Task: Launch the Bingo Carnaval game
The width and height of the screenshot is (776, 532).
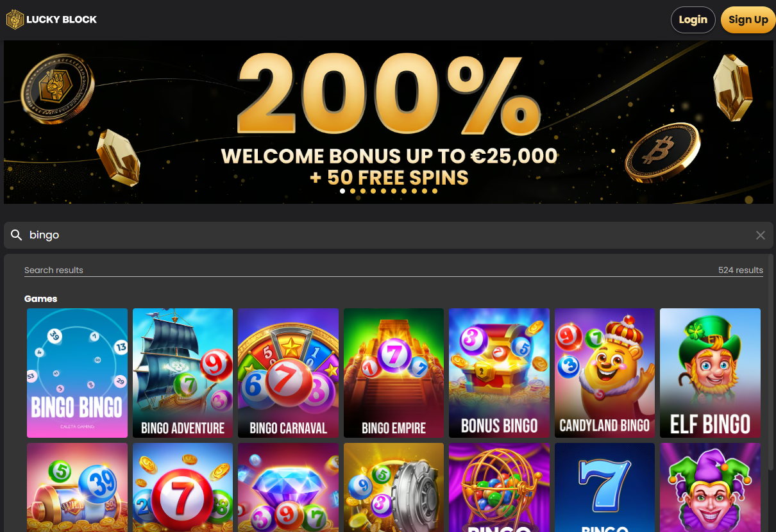Action: pyautogui.click(x=288, y=373)
